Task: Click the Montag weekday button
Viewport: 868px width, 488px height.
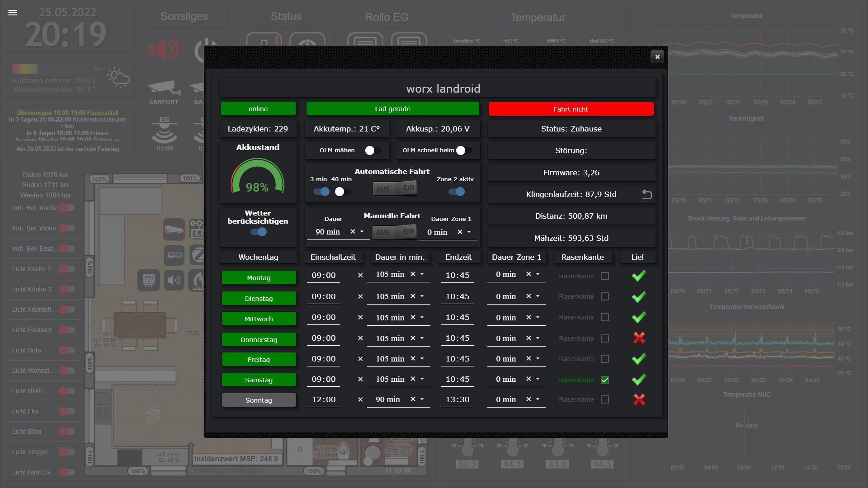Action: coord(259,277)
